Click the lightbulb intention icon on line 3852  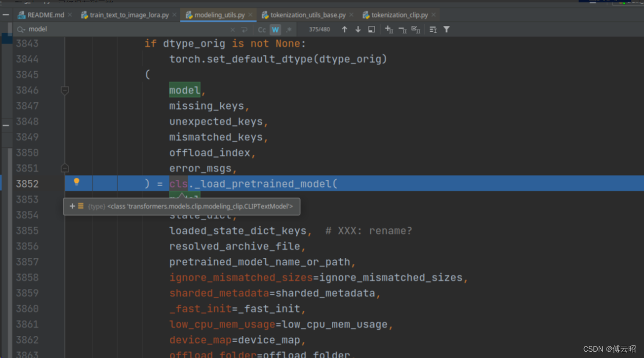[x=76, y=182]
